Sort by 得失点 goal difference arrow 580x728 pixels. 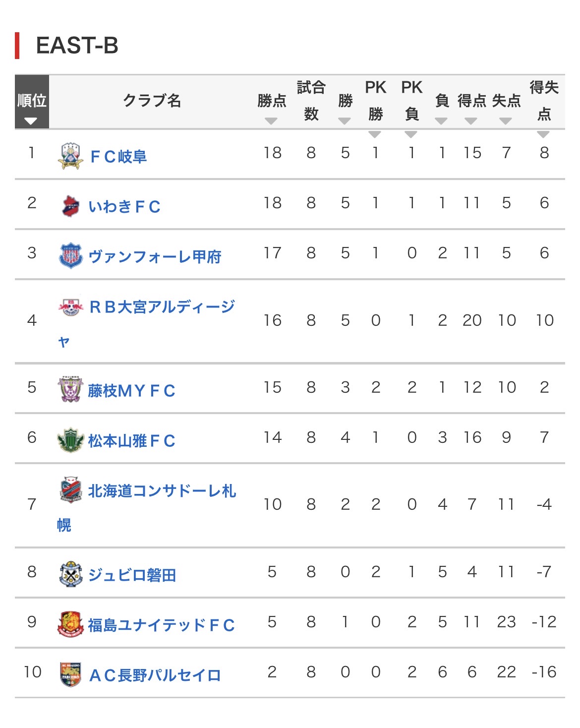(x=543, y=134)
